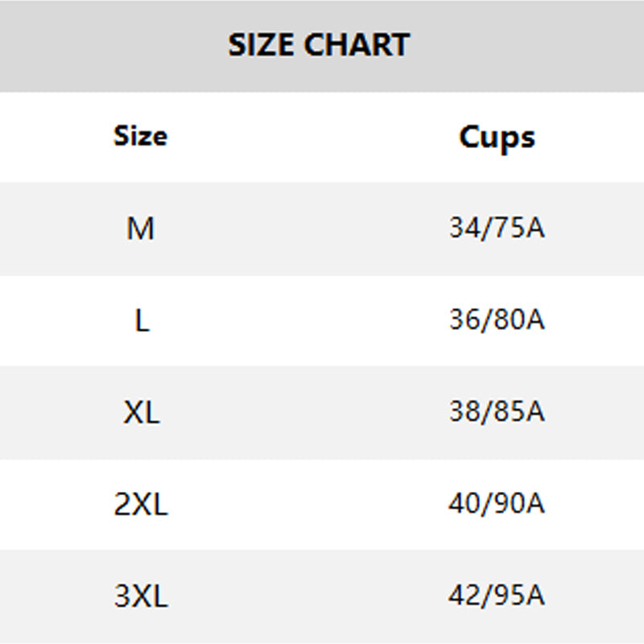
Task: Click the Size column header
Action: [140, 136]
